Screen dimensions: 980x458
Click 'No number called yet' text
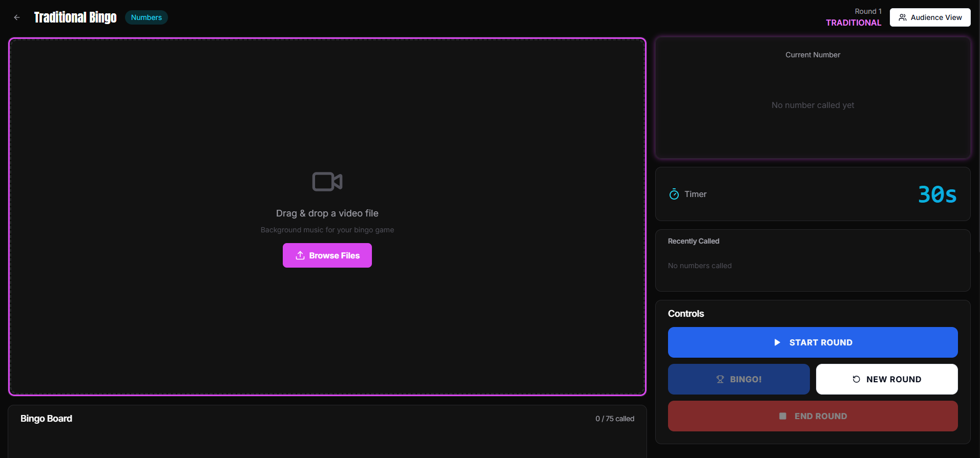[812, 105]
